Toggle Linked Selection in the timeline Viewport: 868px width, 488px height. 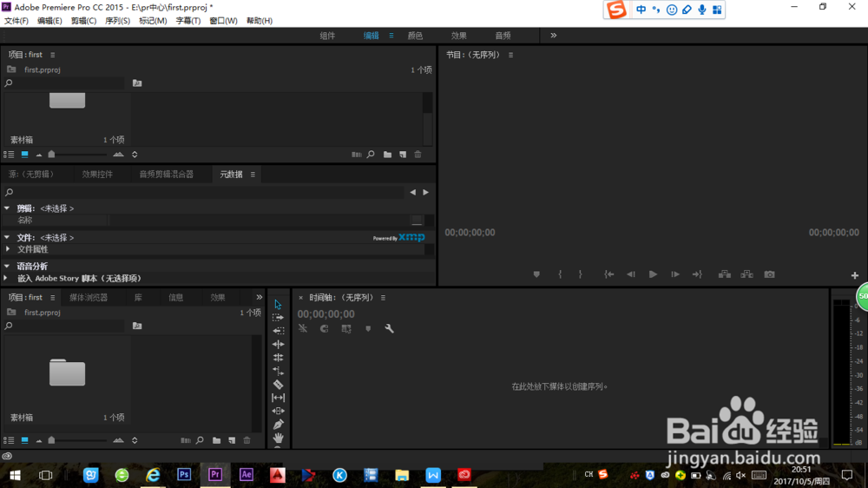(x=346, y=328)
